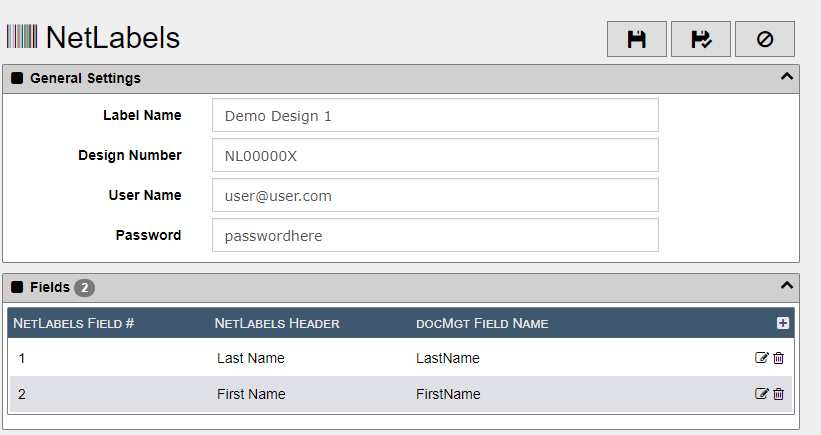The height and width of the screenshot is (435, 821).
Task: Delete the Last Name field row
Action: click(779, 358)
